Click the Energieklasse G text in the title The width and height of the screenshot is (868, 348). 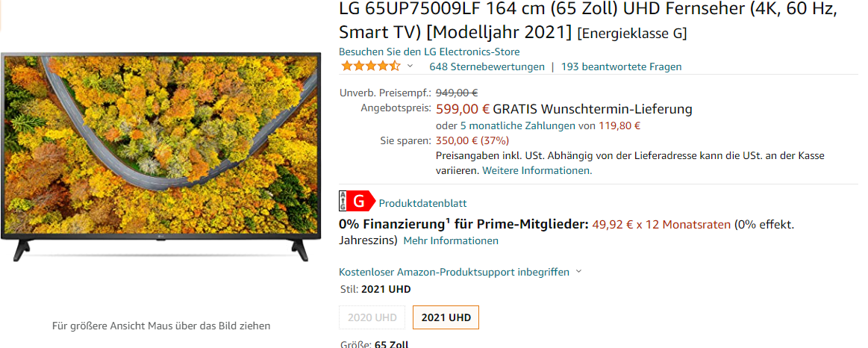click(x=631, y=34)
